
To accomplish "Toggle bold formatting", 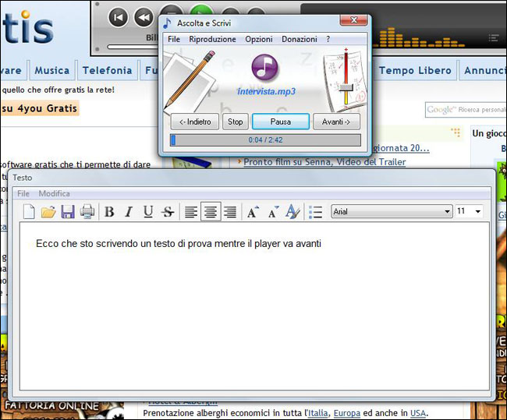I will tap(109, 212).
